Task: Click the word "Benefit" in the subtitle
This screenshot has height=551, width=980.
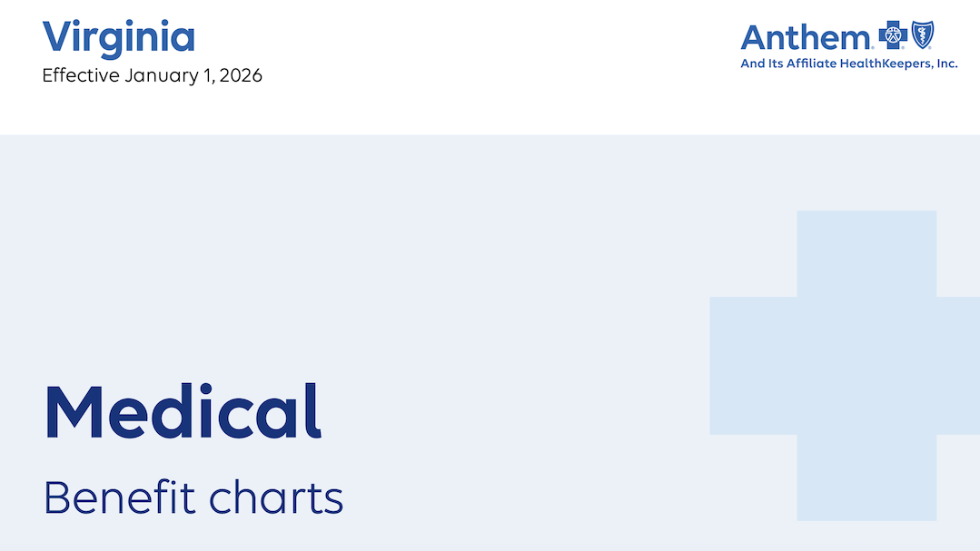Action: (120, 497)
